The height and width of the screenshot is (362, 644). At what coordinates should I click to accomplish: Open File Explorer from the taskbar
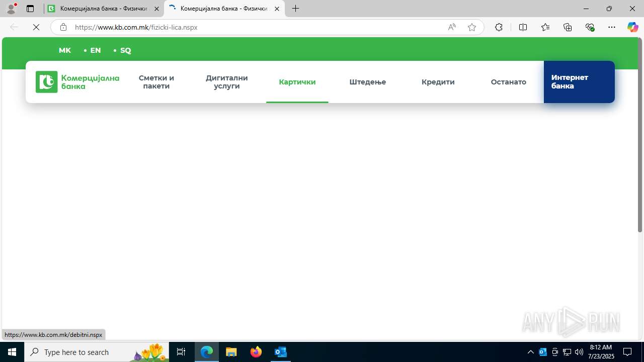coord(231,352)
